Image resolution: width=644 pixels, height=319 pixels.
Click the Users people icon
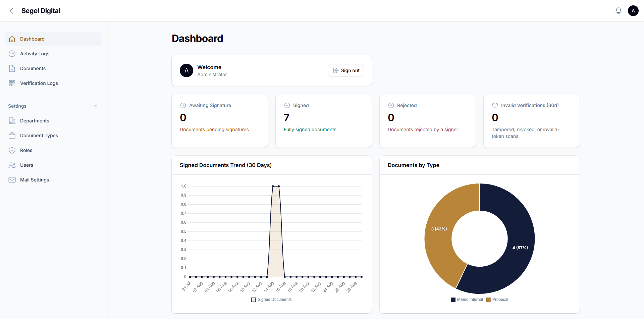coord(12,165)
